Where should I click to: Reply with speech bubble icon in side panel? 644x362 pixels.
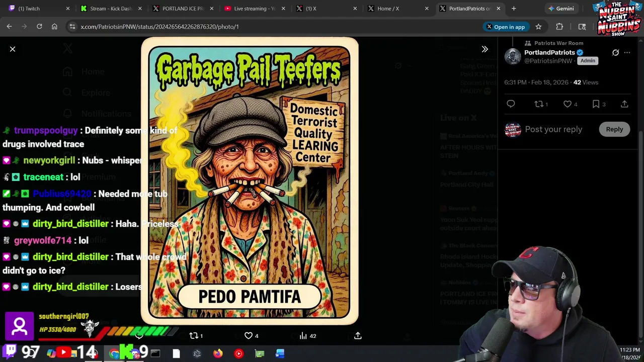click(x=511, y=104)
